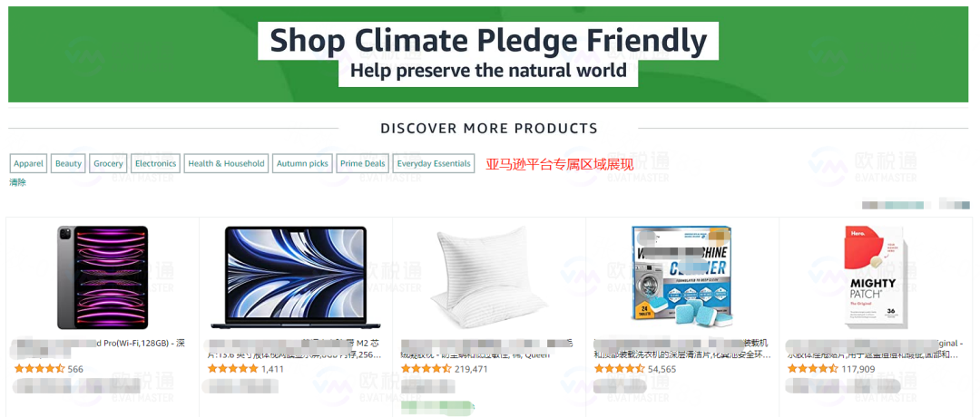The width and height of the screenshot is (980, 417).
Task: View the Mighty Patch product image
Action: tap(875, 277)
